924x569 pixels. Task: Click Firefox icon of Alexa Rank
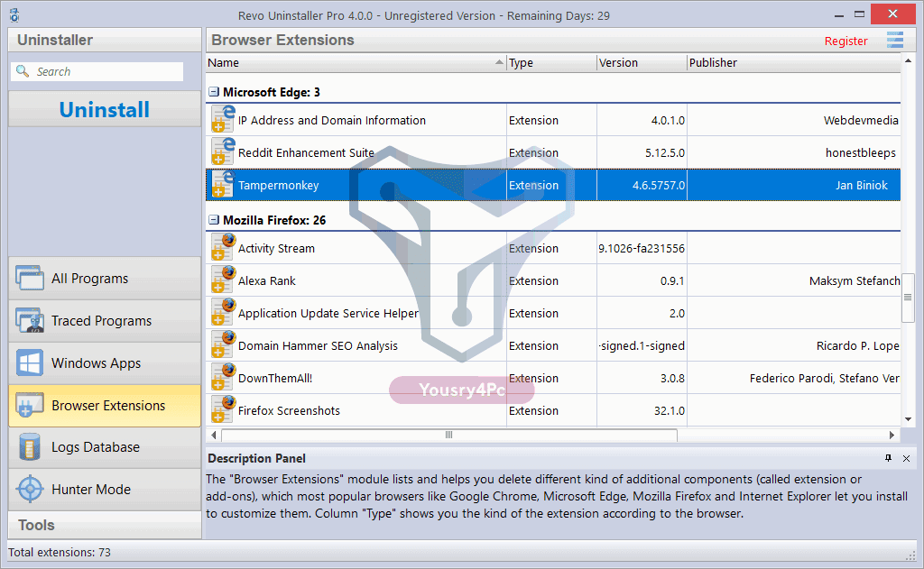click(223, 280)
